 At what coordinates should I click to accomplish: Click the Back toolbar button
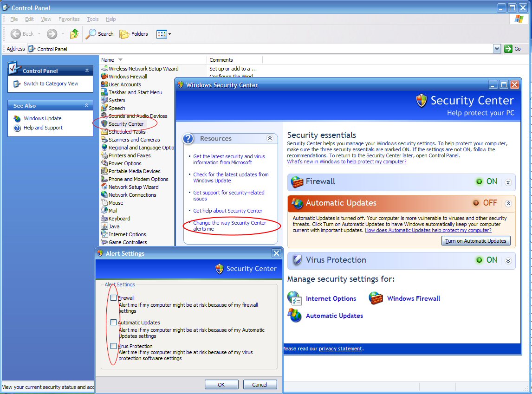22,33
